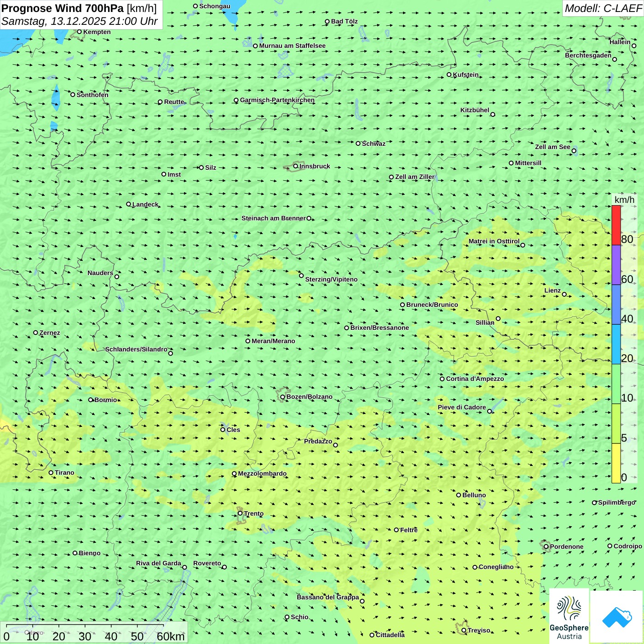
Task: Click the GeoSphere Austria logo
Action: (569, 616)
